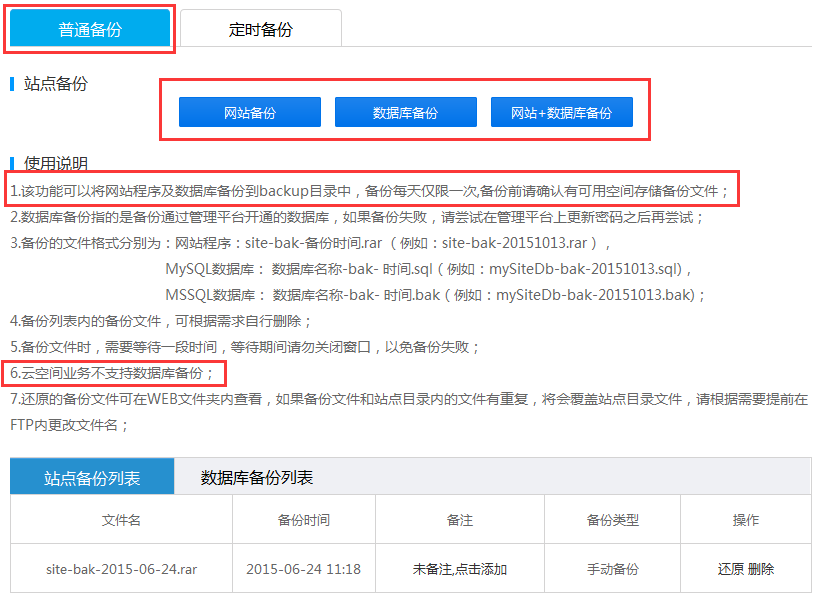Click 还原 to restore site-bak-2015-06-24.rar

[730, 569]
